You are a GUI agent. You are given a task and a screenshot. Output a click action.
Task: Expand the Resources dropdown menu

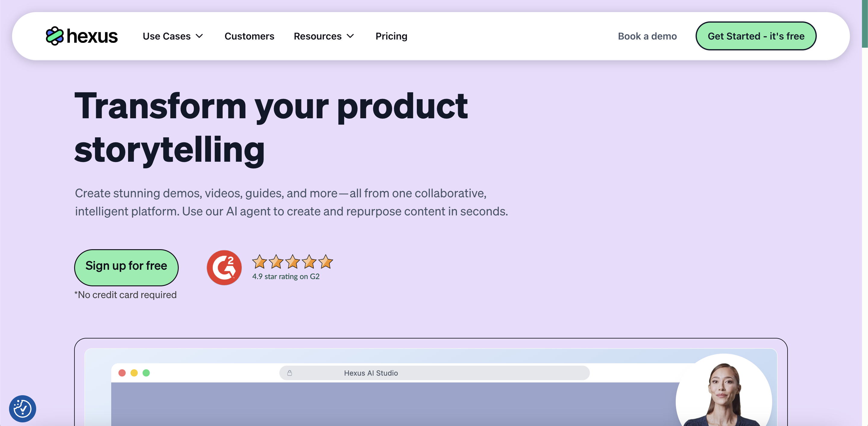coord(324,36)
